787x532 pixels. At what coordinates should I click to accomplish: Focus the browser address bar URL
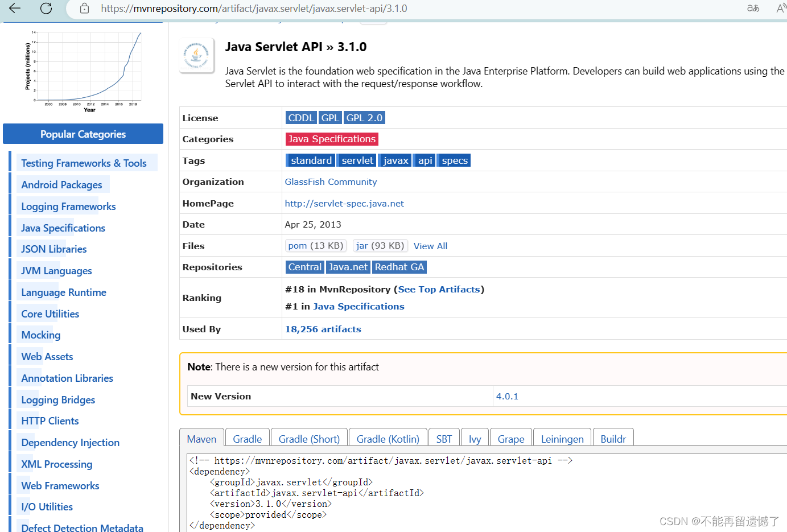(x=254, y=9)
